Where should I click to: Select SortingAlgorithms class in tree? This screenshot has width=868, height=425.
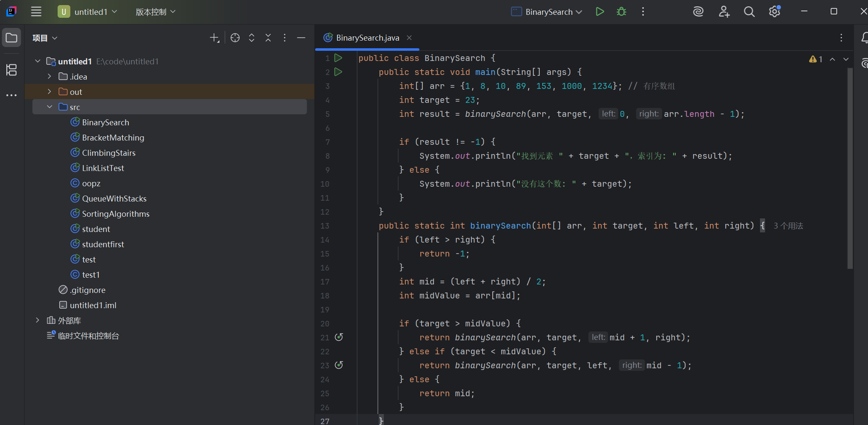[116, 214]
